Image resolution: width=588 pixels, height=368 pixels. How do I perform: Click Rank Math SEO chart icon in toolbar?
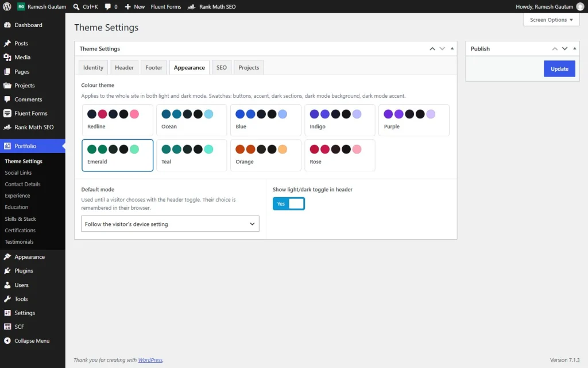pyautogui.click(x=191, y=7)
